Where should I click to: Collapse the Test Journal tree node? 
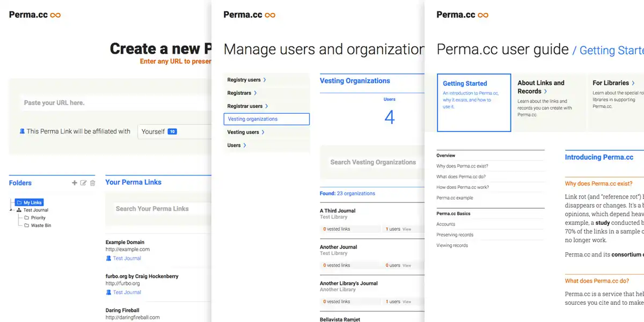point(12,210)
